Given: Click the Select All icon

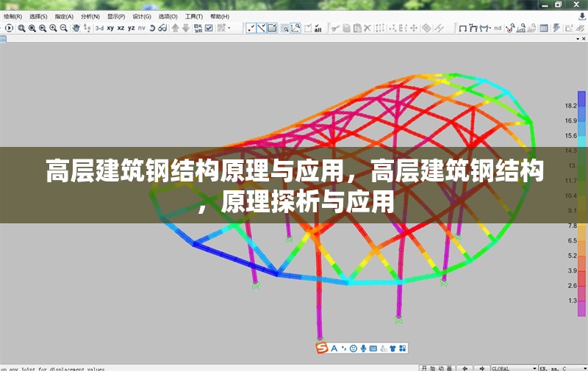Looking at the screenshot, I should [x=318, y=28].
